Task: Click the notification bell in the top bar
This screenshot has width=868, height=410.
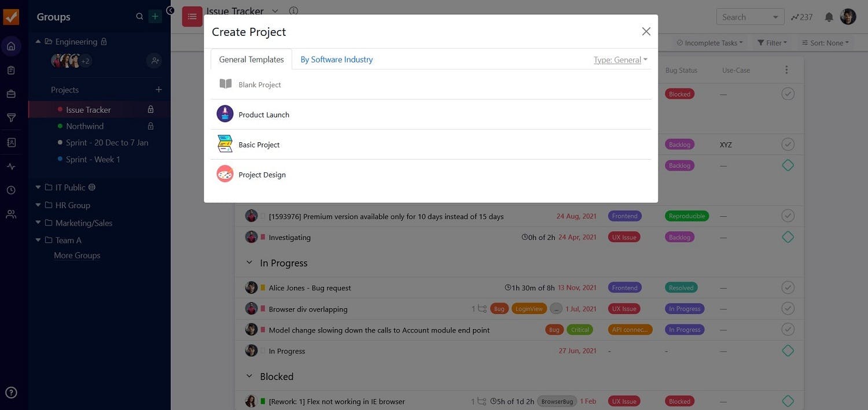Action: [828, 17]
